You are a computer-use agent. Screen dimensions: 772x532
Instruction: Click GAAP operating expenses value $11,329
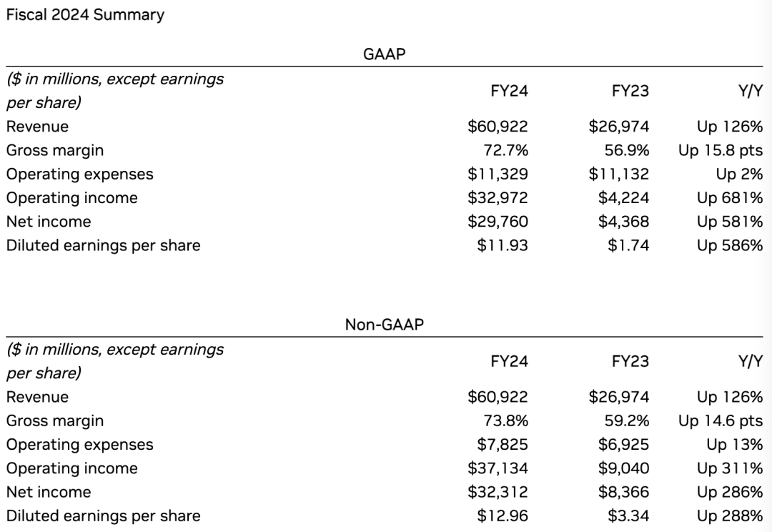(498, 174)
